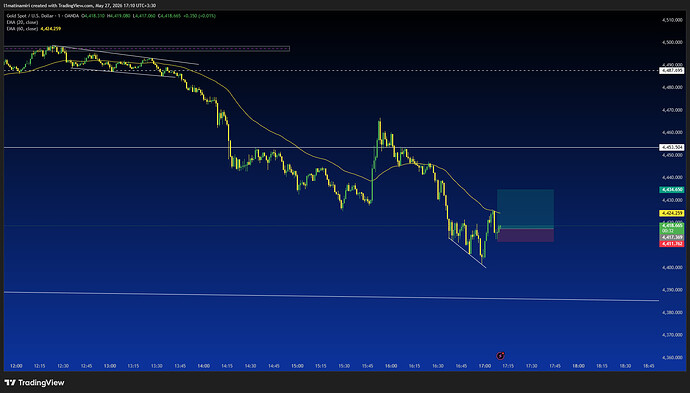Click the 4,390.000 price scale label
This screenshot has width=690, height=393.
[x=672, y=290]
